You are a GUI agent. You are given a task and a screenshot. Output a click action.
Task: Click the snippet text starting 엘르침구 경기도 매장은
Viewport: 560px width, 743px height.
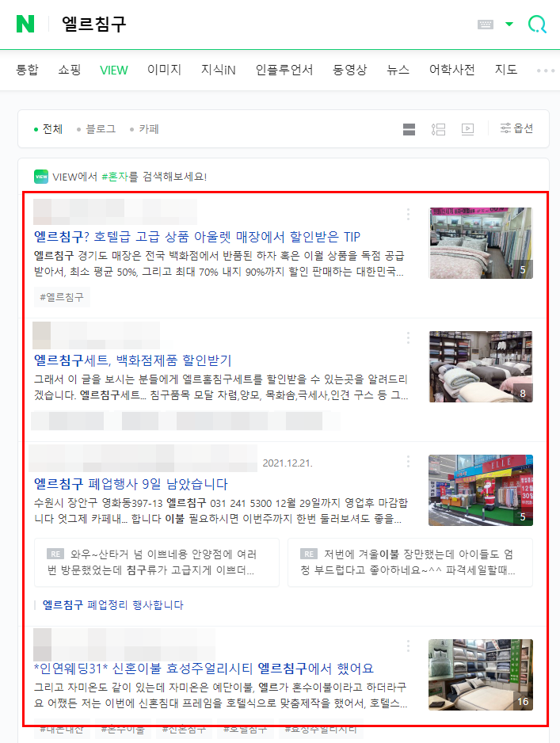(x=219, y=264)
